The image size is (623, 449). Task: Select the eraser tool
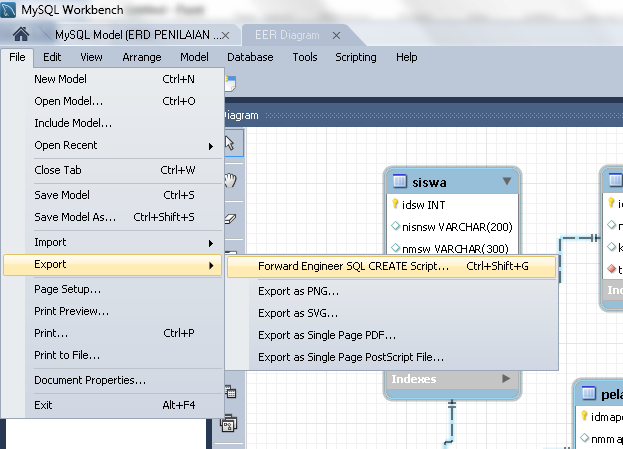point(231,218)
